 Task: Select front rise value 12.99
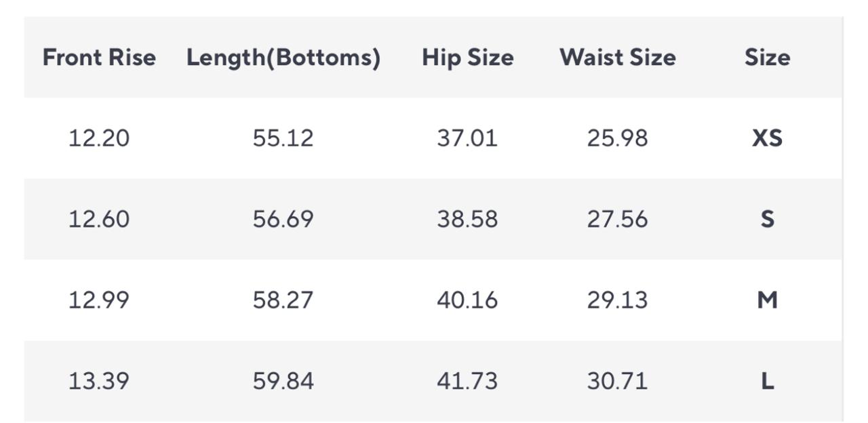tap(99, 300)
